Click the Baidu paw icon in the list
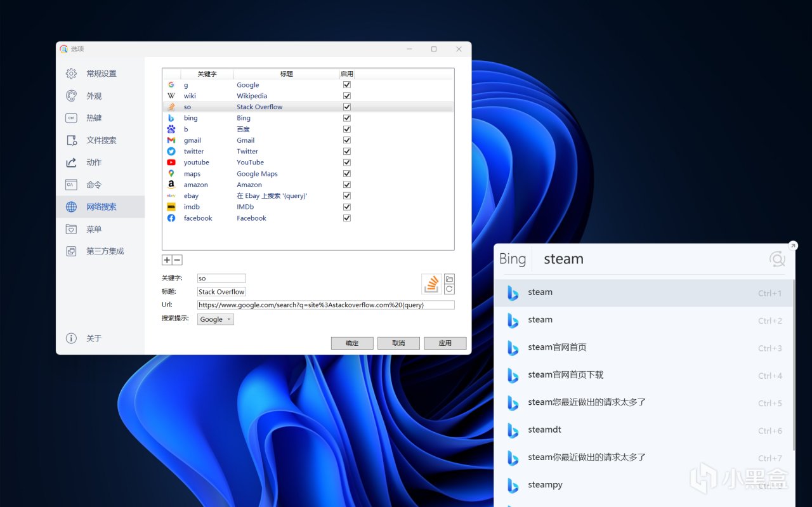The image size is (812, 507). point(171,129)
